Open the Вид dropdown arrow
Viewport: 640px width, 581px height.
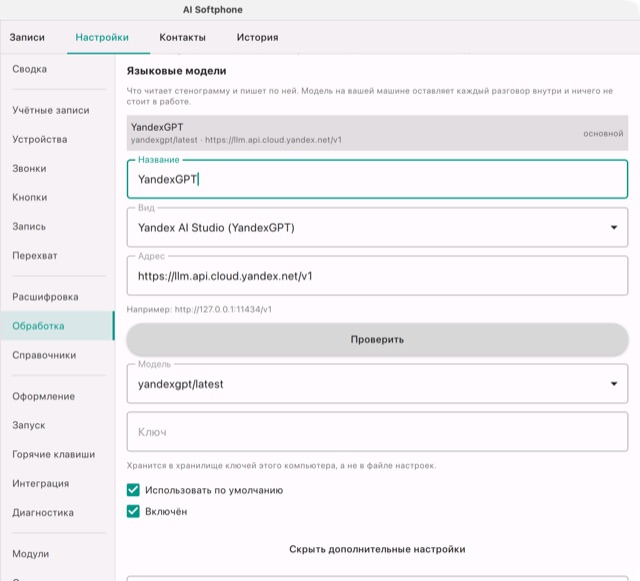pos(614,227)
